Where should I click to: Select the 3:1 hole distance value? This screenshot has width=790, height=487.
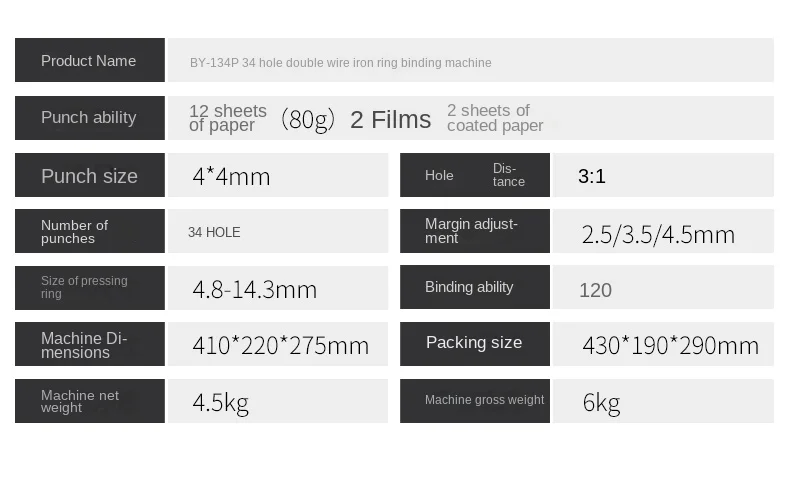[x=592, y=177]
